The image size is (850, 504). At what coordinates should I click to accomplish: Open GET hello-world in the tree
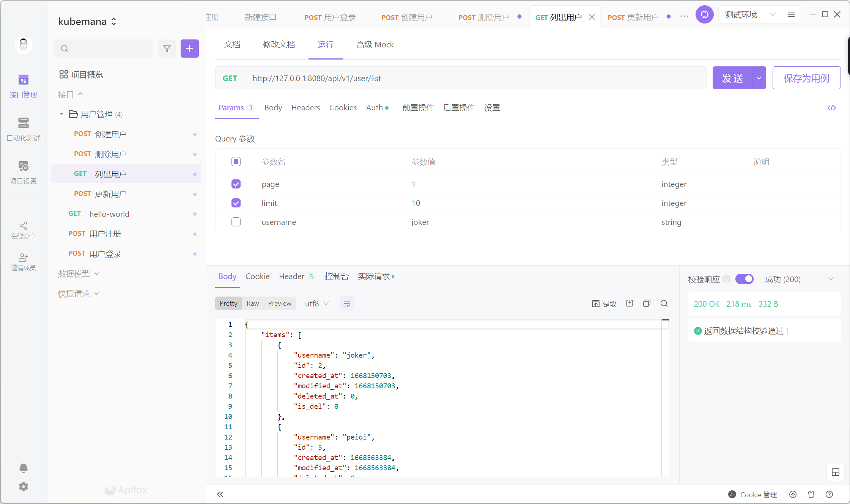[126, 214]
